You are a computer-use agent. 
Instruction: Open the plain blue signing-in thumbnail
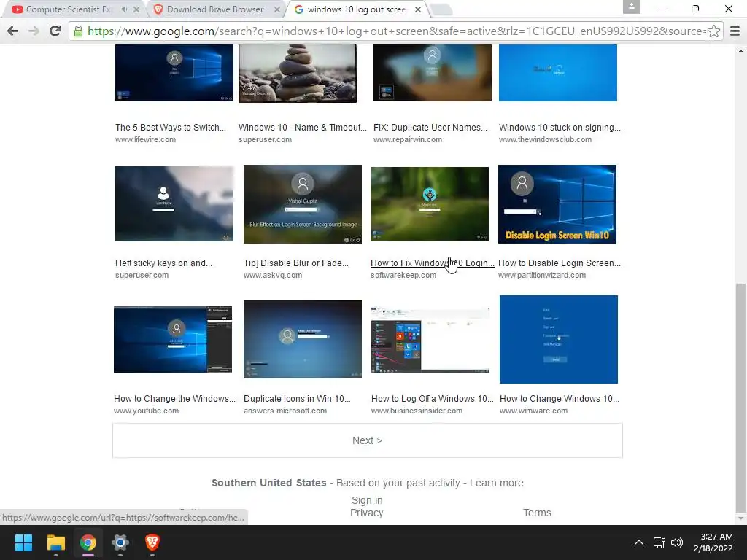(x=558, y=73)
